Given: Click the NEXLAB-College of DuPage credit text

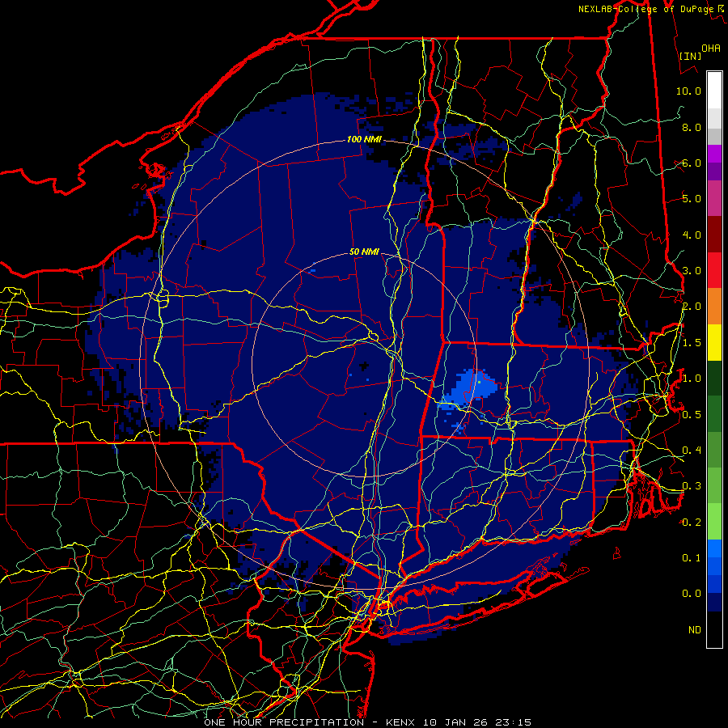Looking at the screenshot, I should click(645, 9).
